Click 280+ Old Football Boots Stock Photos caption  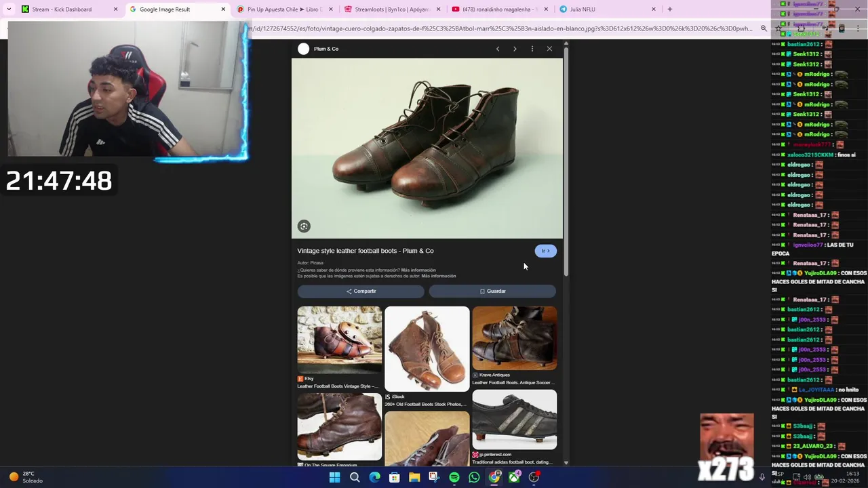pos(426,405)
